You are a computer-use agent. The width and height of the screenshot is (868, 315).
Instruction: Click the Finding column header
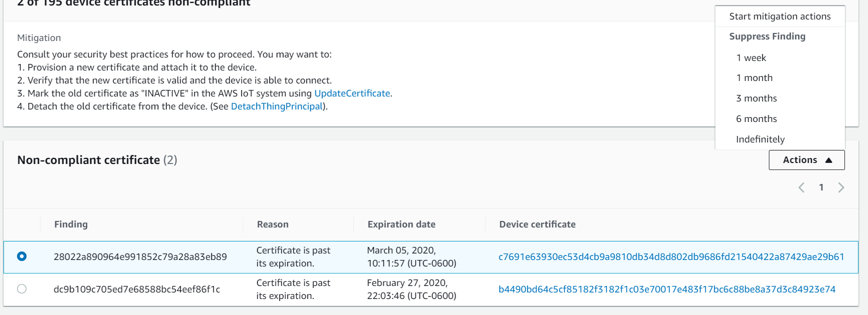coord(71,224)
